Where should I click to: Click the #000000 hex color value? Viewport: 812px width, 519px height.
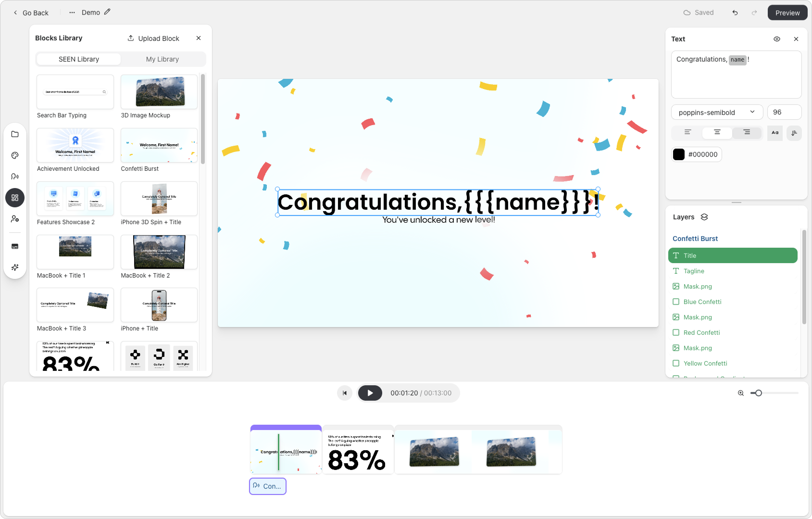[x=703, y=154]
